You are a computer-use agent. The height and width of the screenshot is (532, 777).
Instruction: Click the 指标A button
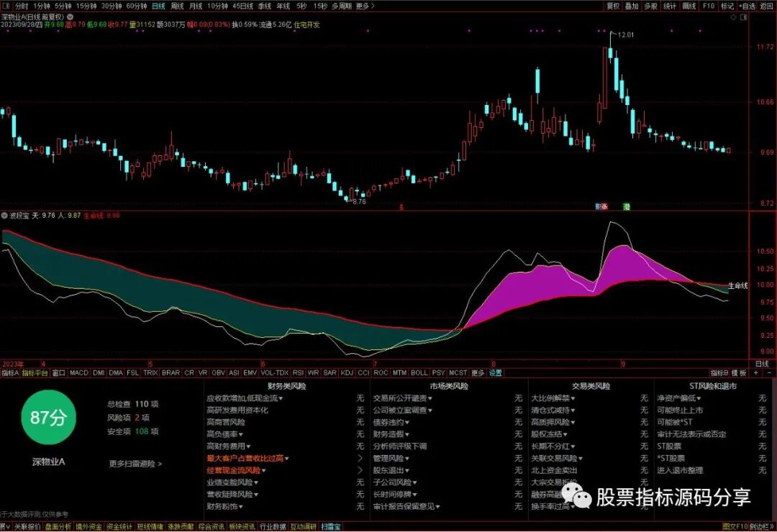click(10, 373)
